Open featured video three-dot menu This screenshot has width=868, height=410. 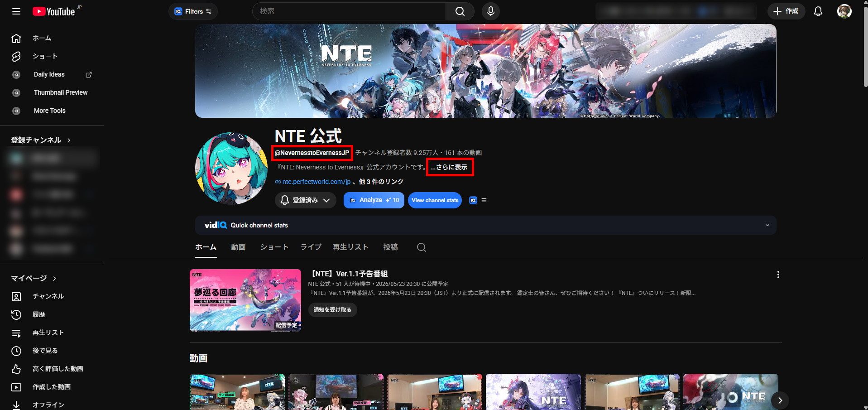778,275
